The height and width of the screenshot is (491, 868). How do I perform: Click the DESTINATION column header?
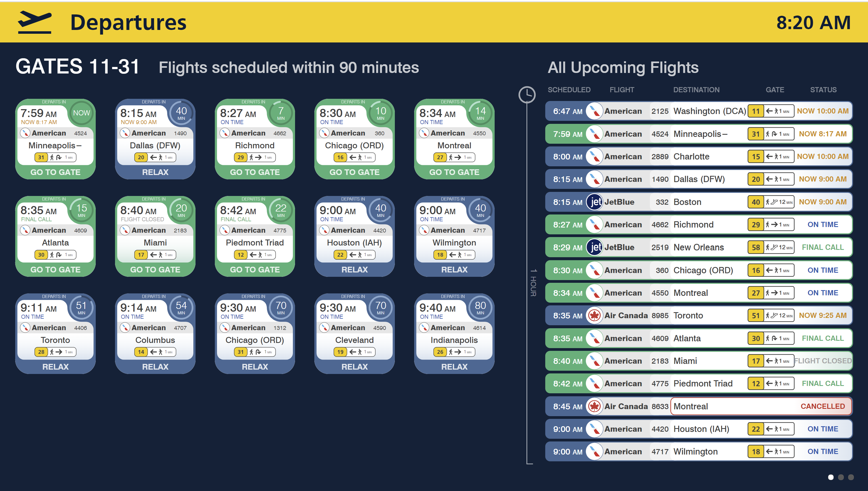[x=696, y=90]
